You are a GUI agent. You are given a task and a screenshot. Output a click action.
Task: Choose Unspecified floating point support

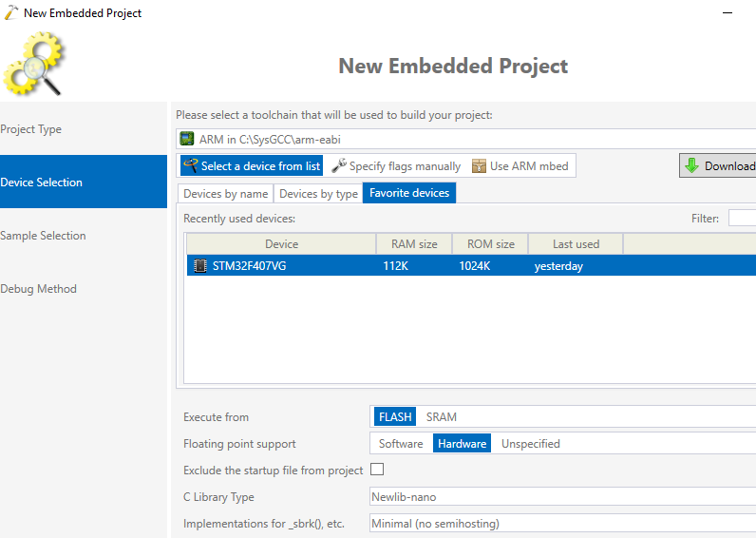530,443
